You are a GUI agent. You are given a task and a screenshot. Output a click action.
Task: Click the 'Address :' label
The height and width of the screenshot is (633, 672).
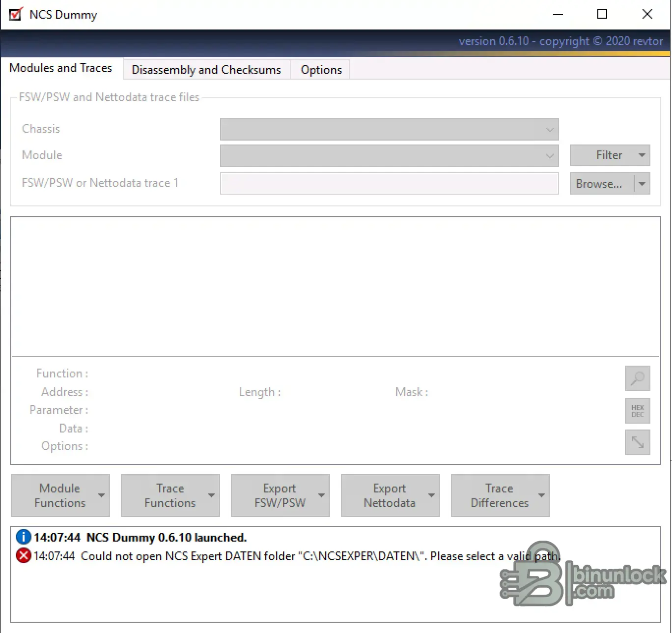point(65,392)
